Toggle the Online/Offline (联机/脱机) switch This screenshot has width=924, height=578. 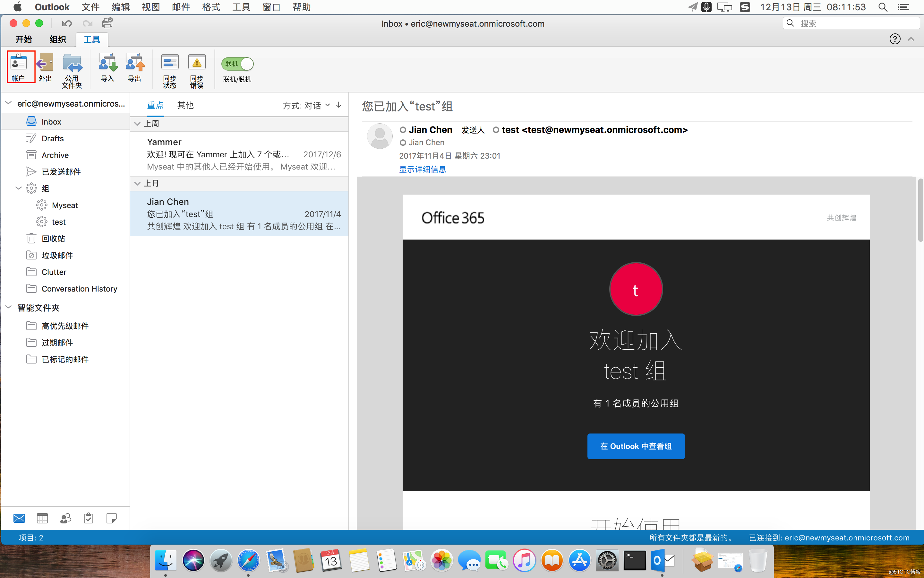(x=237, y=64)
